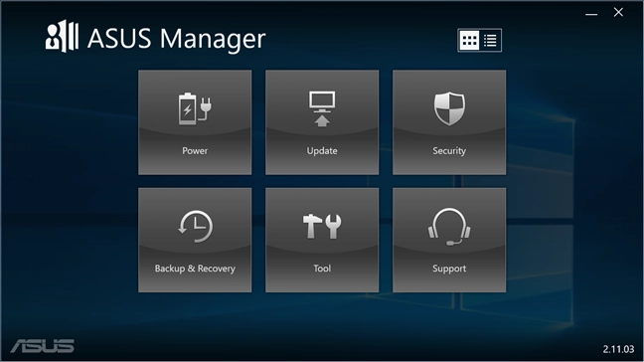The height and width of the screenshot is (362, 644).
Task: Minimize the ASUS Manager window
Action: coord(591,14)
